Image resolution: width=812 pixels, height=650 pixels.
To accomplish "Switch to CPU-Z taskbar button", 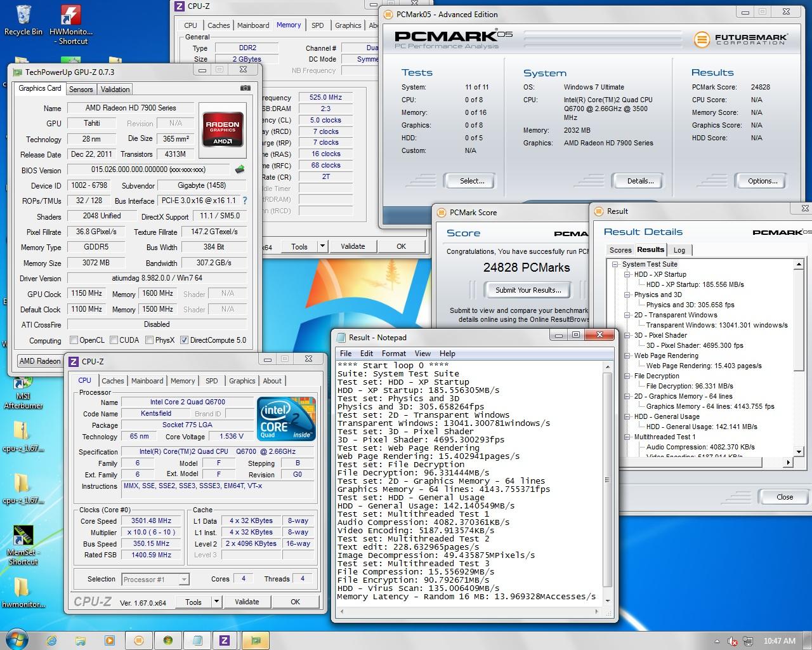I will point(225,640).
